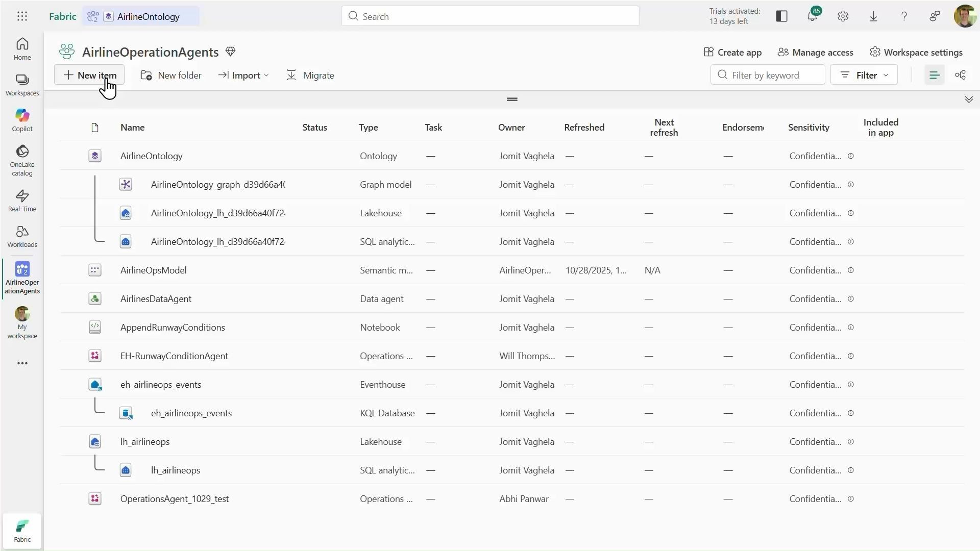Click the notifications bell icon
Screen dimensions: 980x551
(812, 16)
